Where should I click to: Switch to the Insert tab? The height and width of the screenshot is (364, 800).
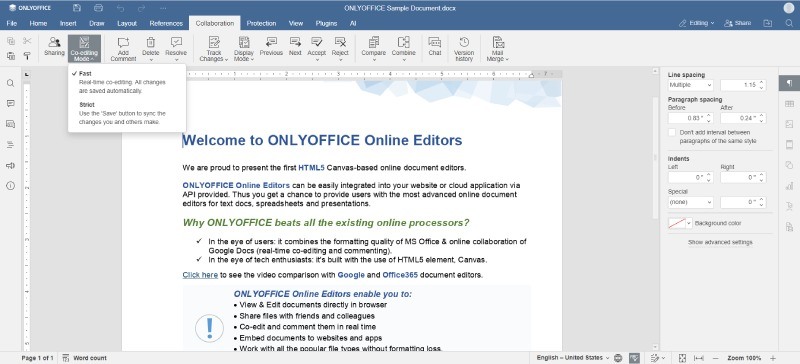tap(68, 23)
